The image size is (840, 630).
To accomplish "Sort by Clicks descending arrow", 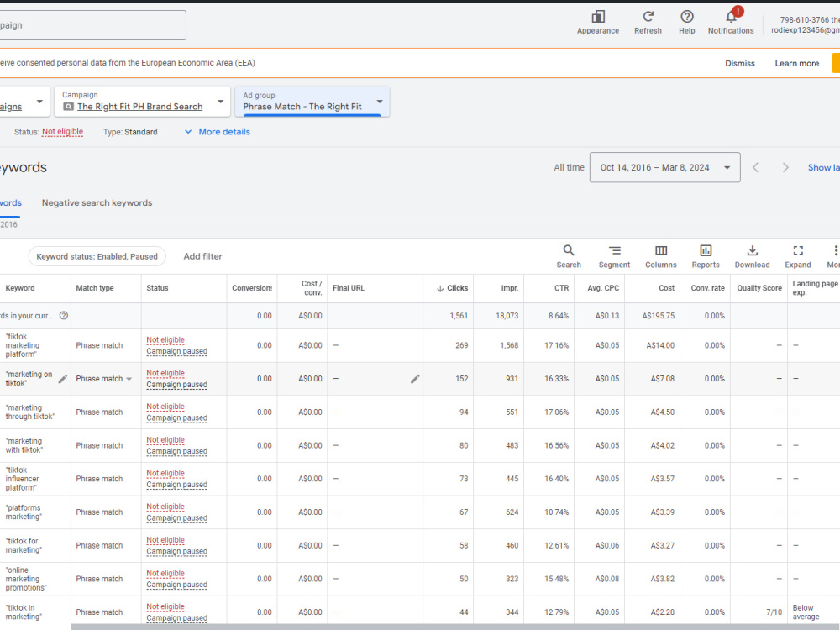I will 440,288.
